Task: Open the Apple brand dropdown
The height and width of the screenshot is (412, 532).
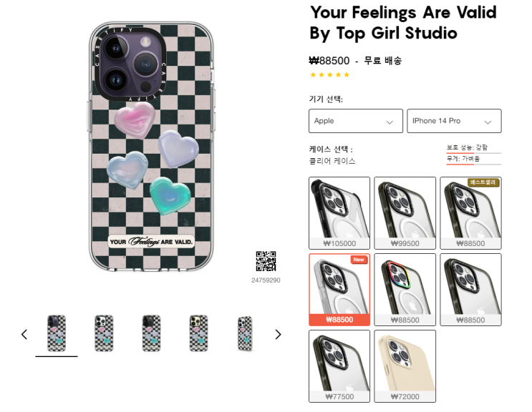Action: pyautogui.click(x=356, y=121)
